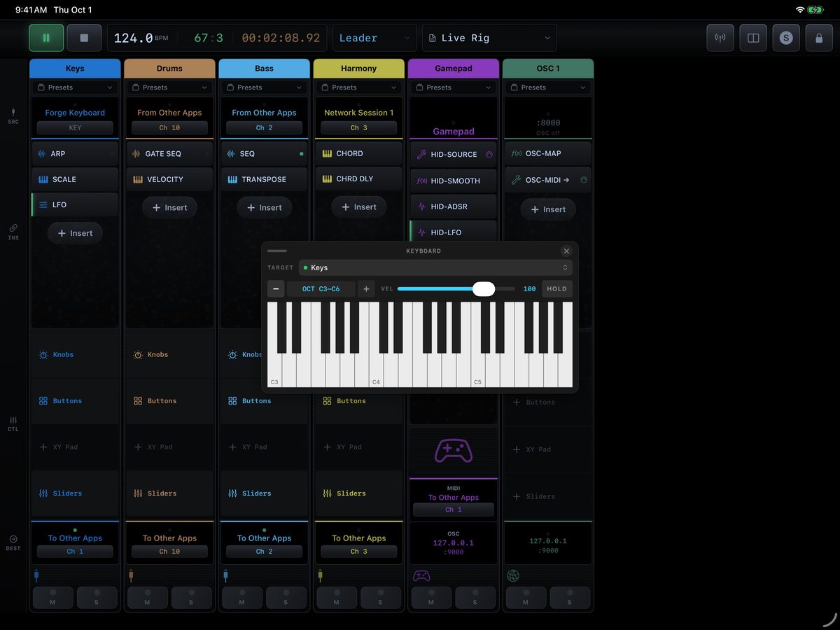
Task: Open the HID-SOURCE insert in Gamepad strip
Action: (x=453, y=154)
